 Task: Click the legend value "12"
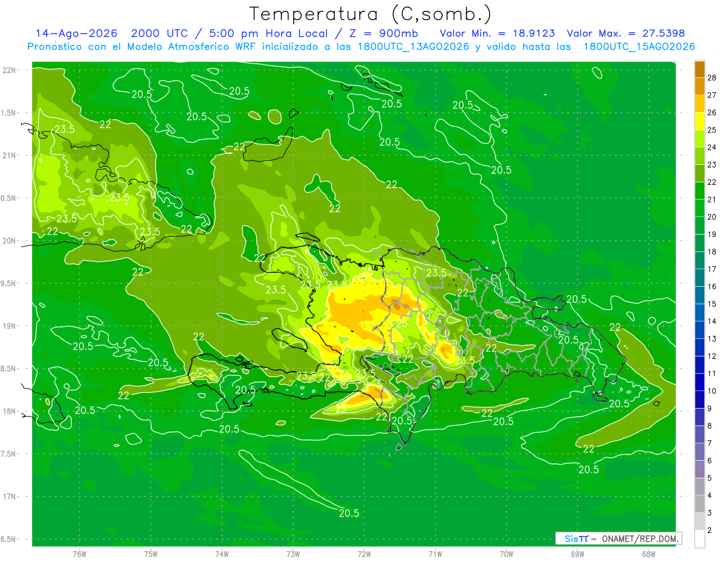tap(712, 356)
